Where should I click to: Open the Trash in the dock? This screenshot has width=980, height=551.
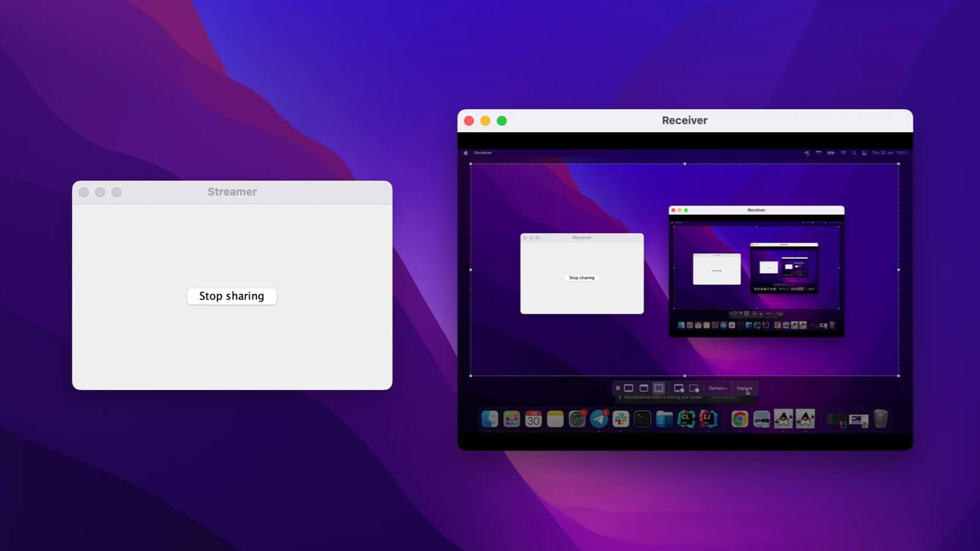pyautogui.click(x=880, y=419)
